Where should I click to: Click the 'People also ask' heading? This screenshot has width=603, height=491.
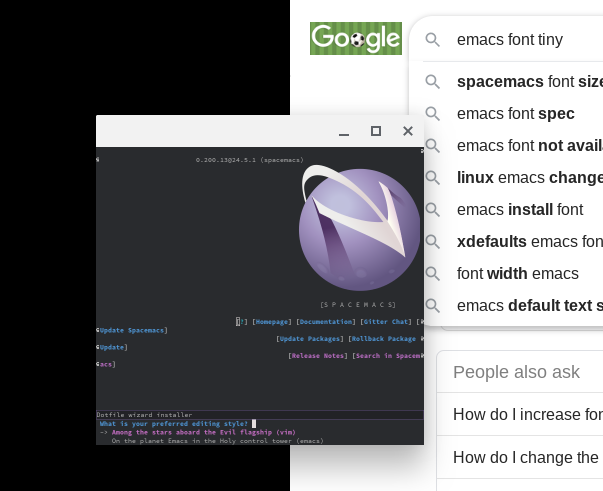pyautogui.click(x=516, y=372)
